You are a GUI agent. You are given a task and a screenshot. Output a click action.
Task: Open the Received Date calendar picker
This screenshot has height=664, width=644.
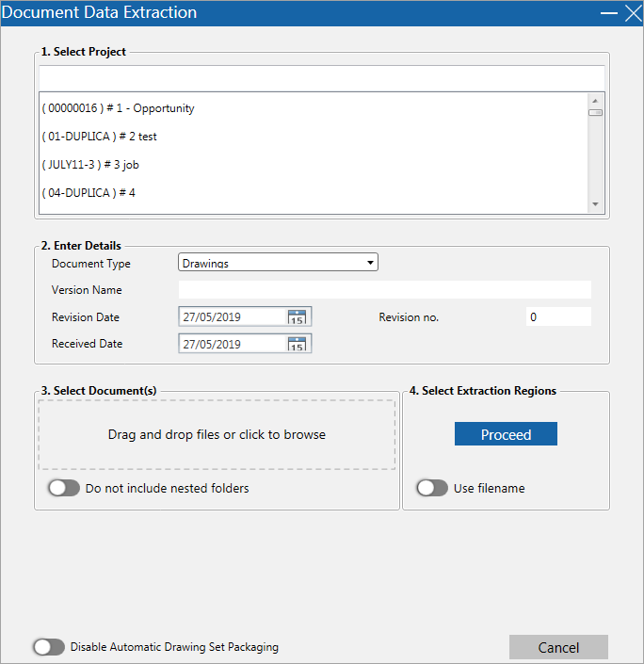click(297, 344)
